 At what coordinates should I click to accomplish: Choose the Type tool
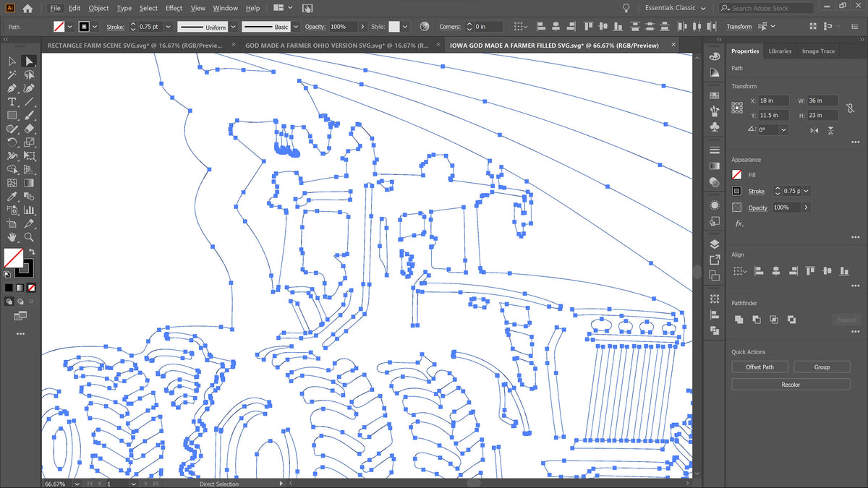tap(12, 102)
